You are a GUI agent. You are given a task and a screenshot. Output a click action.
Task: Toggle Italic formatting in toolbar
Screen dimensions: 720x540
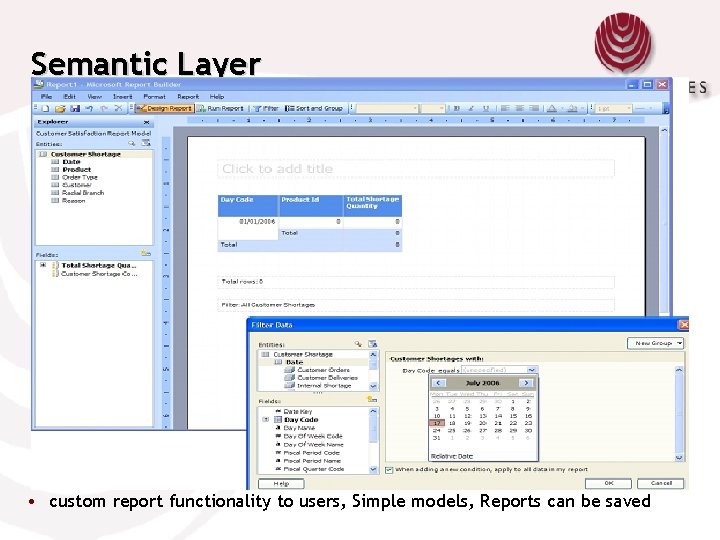click(x=471, y=109)
